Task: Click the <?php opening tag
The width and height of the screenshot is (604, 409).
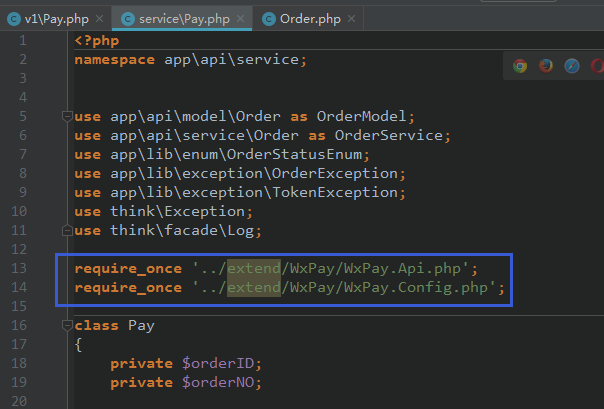Action: (97, 41)
